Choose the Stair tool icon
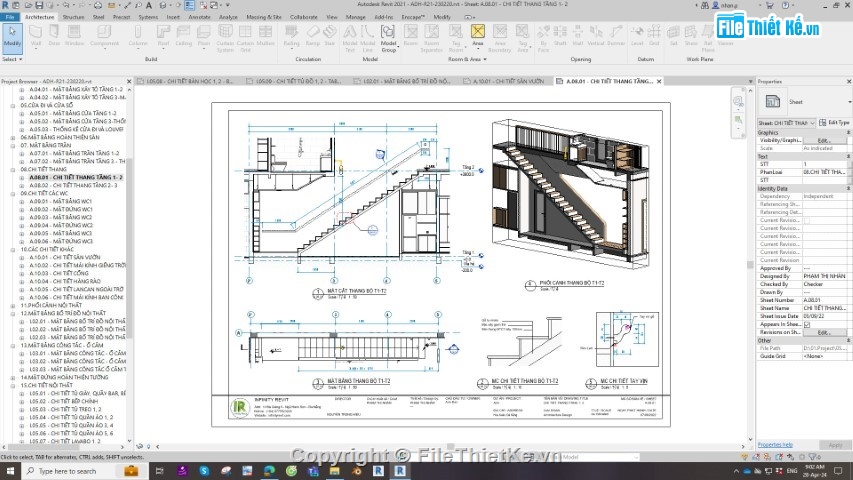The height and width of the screenshot is (480, 853). tap(330, 36)
